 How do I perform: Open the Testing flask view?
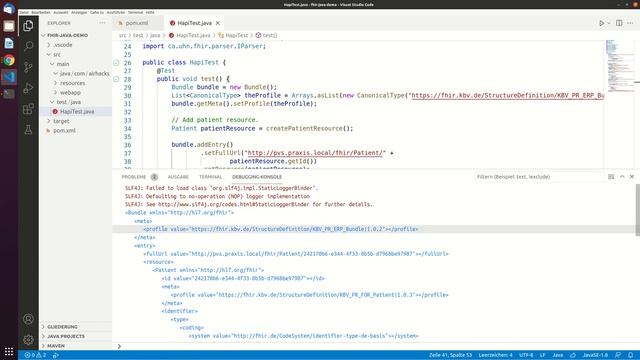tap(28, 130)
